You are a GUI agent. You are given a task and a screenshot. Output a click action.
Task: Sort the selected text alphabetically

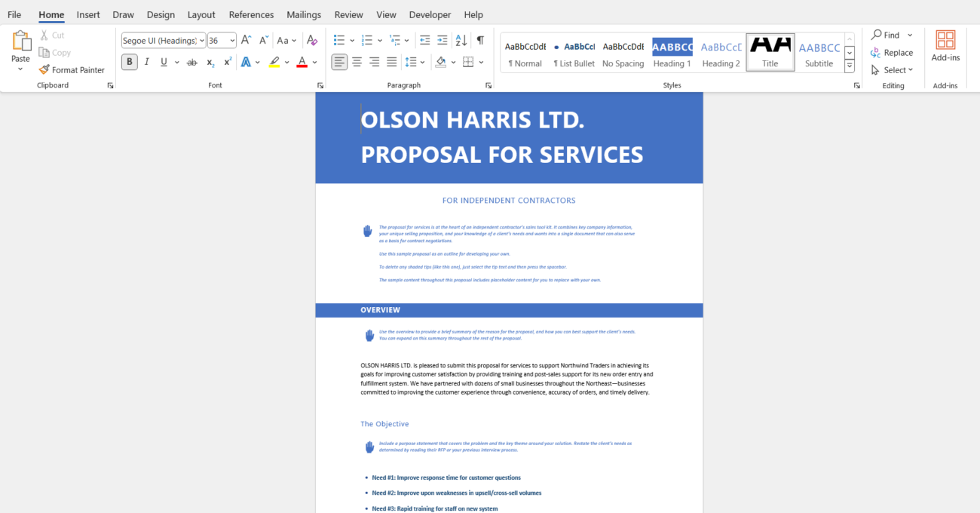(461, 41)
